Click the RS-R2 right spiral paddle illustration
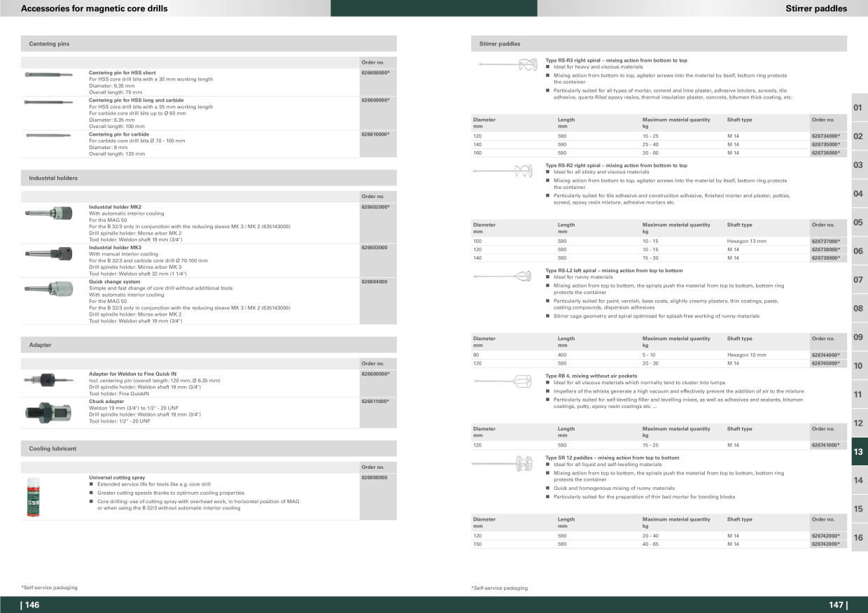868x613 pixels. [504, 171]
